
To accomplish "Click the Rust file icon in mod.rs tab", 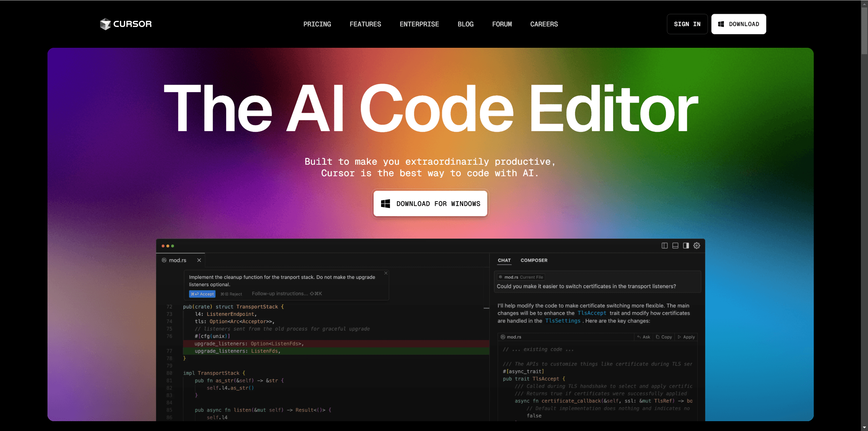I will click(x=164, y=260).
